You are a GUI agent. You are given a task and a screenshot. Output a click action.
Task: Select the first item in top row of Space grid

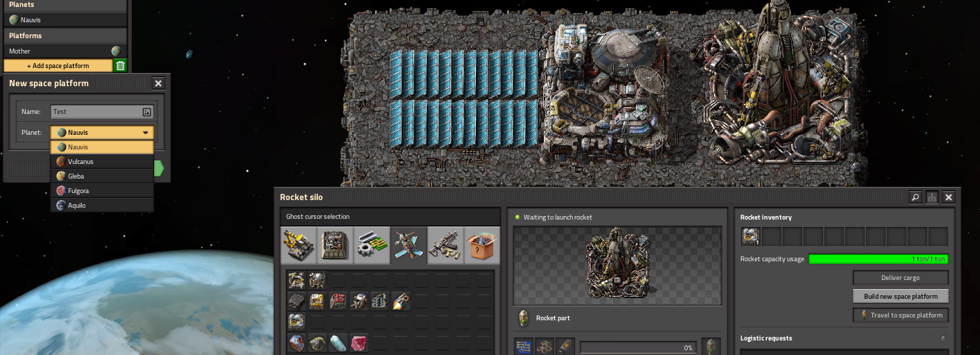297,281
